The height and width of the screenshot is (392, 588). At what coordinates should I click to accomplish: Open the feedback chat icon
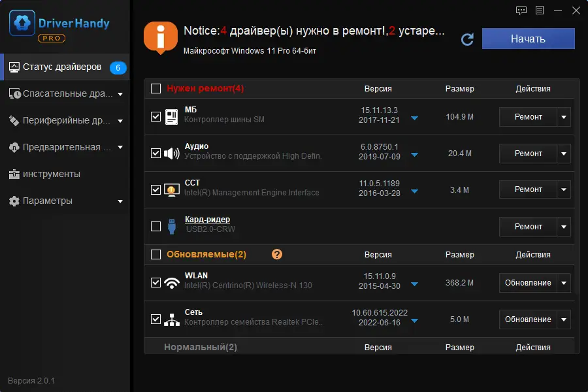521,10
